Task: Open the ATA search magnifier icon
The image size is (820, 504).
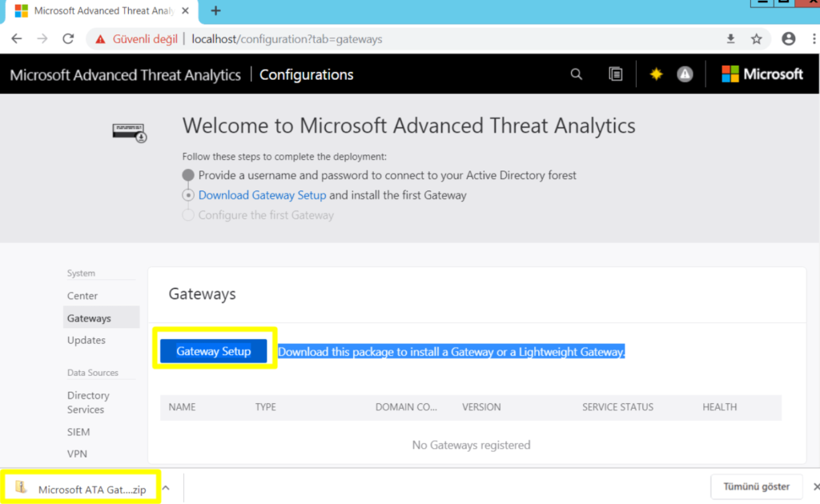Action: coord(577,74)
